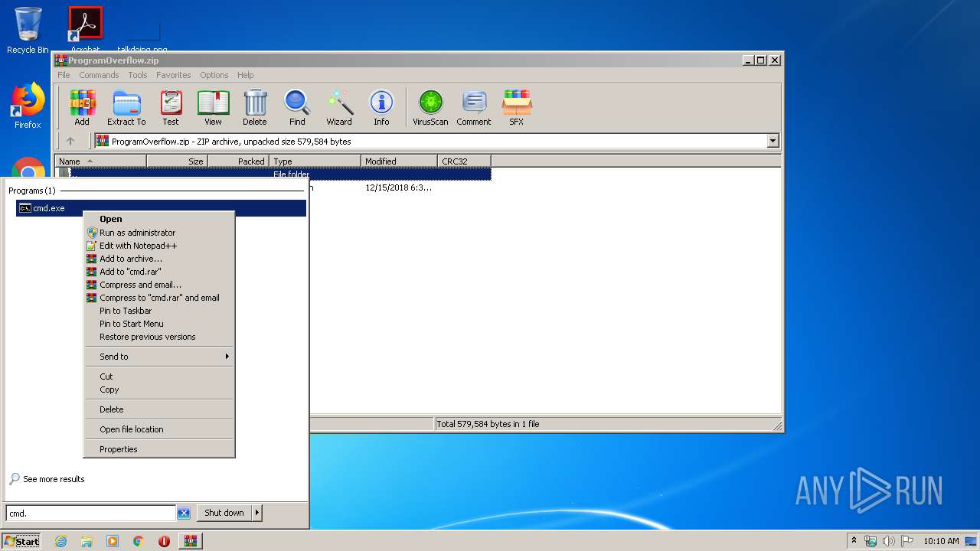Clear the search box with X icon
The width and height of the screenshot is (980, 551).
pos(184,514)
